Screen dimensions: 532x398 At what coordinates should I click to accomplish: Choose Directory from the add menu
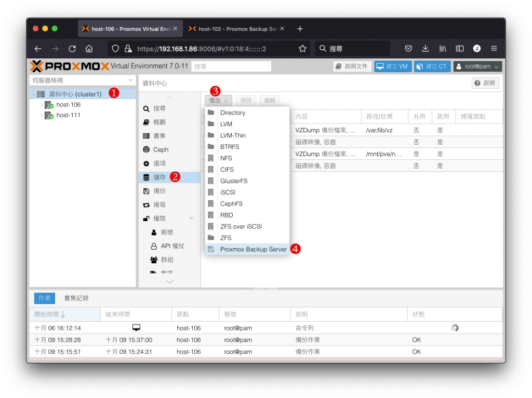247,113
